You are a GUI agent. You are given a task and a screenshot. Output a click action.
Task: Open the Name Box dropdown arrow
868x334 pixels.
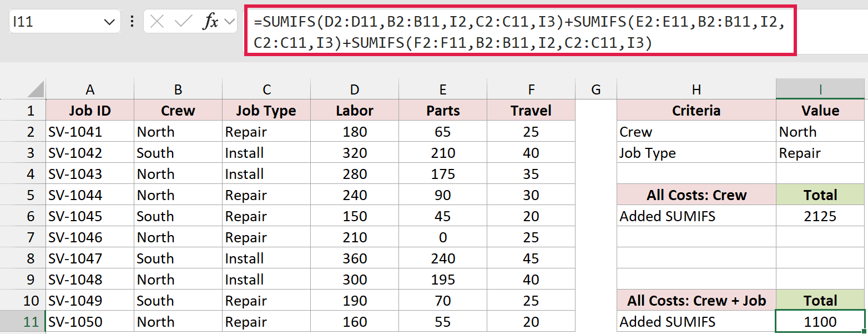click(x=109, y=22)
